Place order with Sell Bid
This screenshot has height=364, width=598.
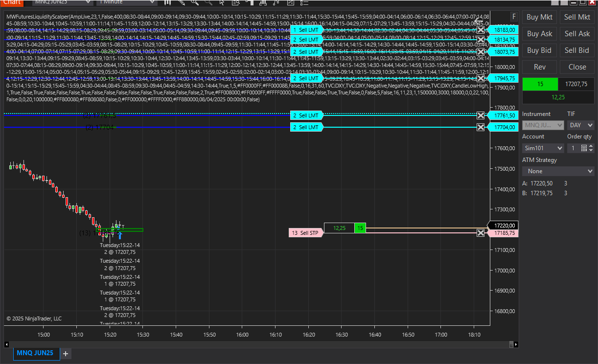tap(577, 50)
